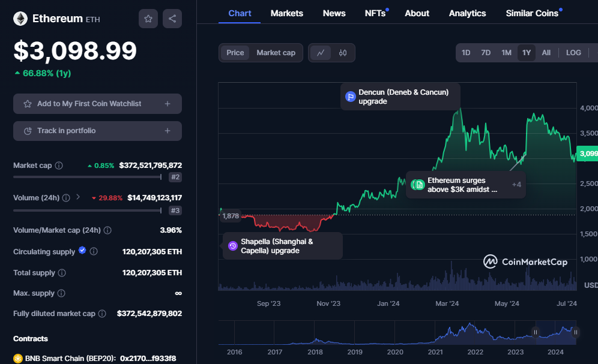The height and width of the screenshot is (364, 598).
Task: Switch to line chart view
Action: click(x=321, y=53)
